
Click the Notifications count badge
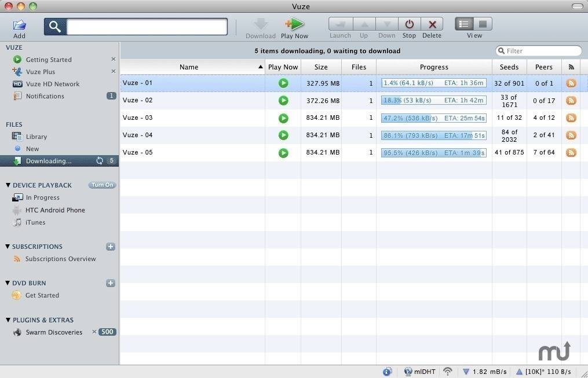click(x=111, y=96)
